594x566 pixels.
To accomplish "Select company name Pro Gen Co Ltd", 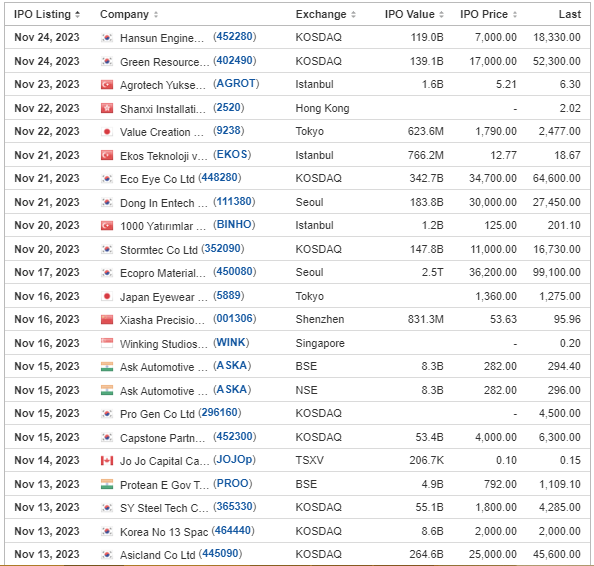I will pos(157,414).
